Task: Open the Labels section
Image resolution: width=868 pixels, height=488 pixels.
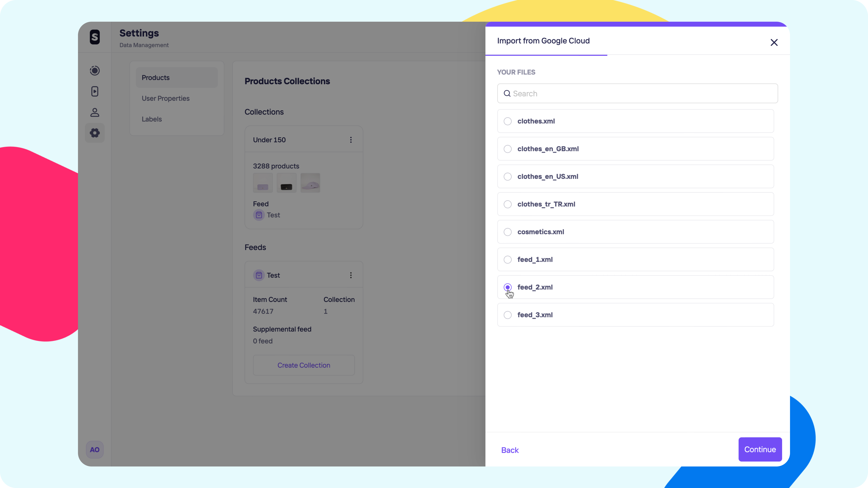Action: click(152, 119)
